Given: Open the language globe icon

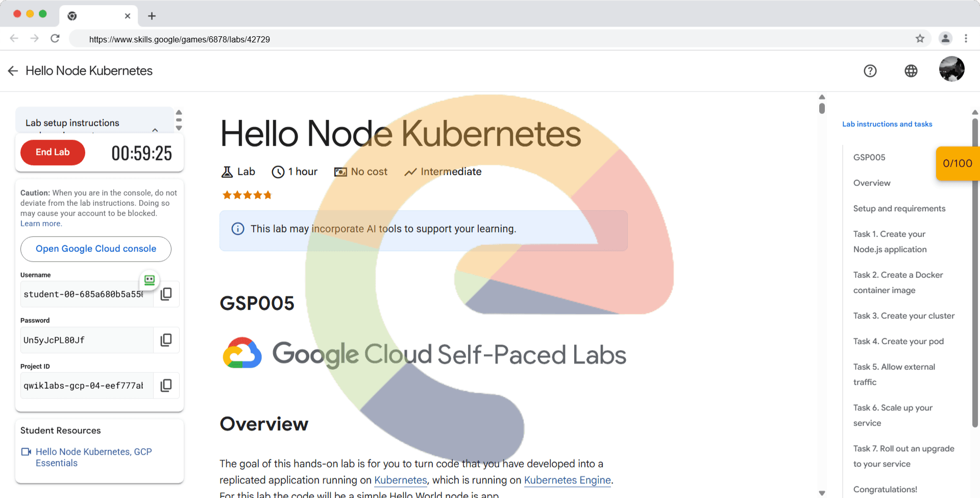Looking at the screenshot, I should coord(911,71).
